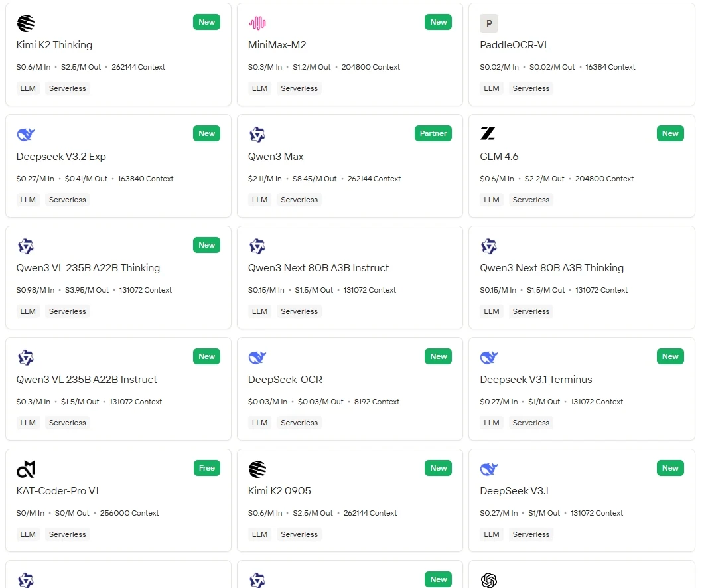Click the New badge on MiniMax-M2

(x=439, y=22)
